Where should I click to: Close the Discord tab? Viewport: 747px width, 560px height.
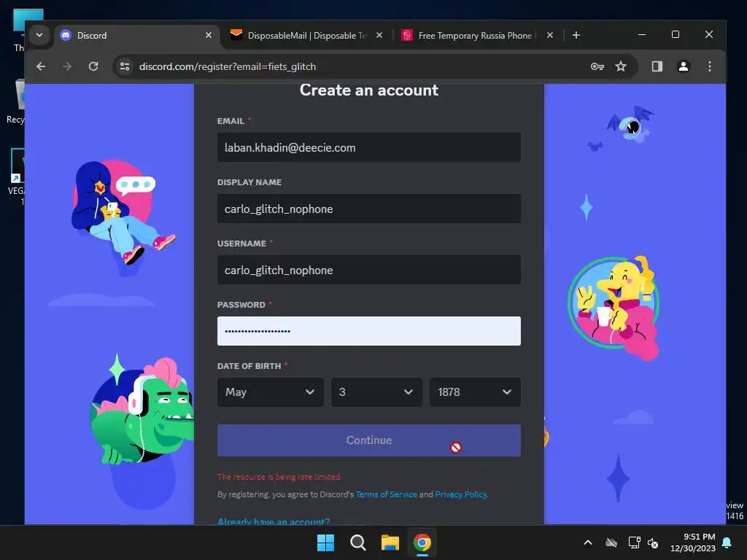pyautogui.click(x=208, y=35)
